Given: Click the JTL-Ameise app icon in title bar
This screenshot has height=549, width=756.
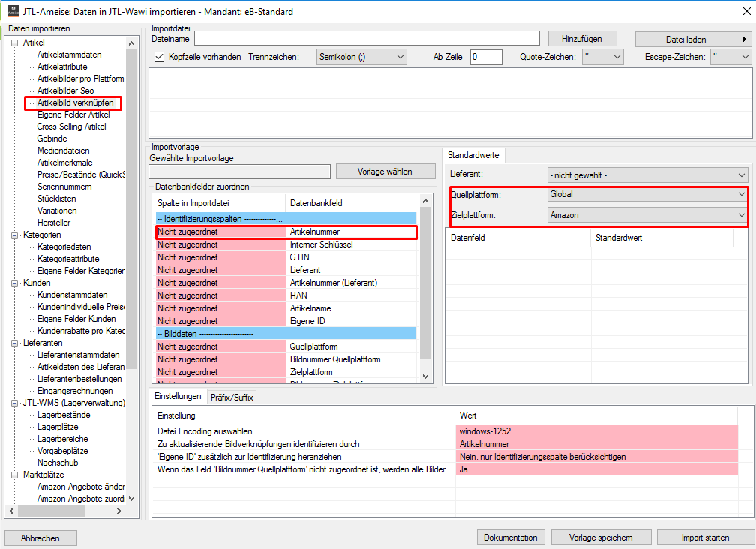Looking at the screenshot, I should (x=13, y=11).
